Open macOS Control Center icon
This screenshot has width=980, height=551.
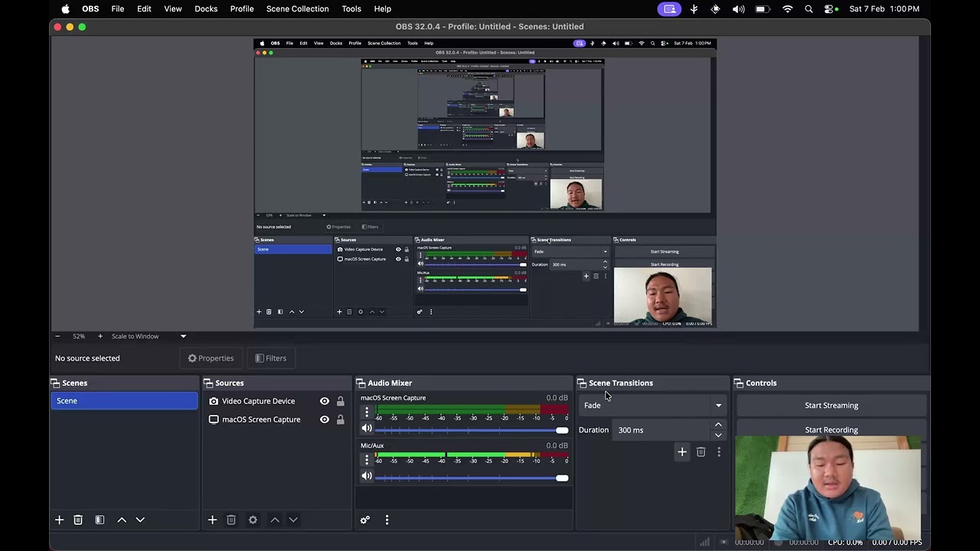coord(830,9)
